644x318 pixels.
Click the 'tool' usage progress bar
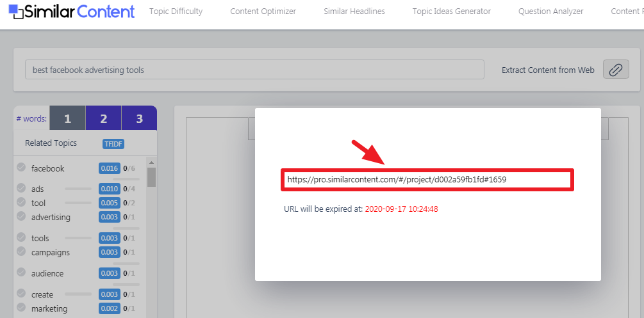pos(78,203)
